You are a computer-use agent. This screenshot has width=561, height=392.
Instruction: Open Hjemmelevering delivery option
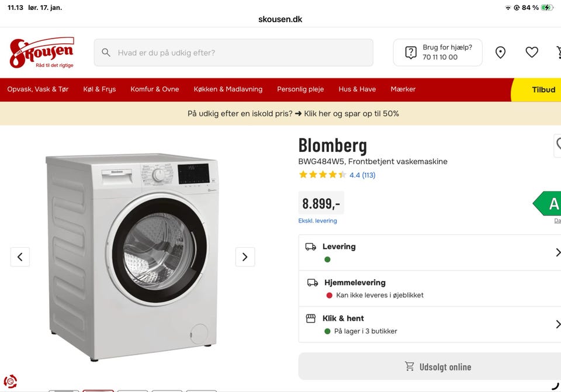click(x=430, y=289)
